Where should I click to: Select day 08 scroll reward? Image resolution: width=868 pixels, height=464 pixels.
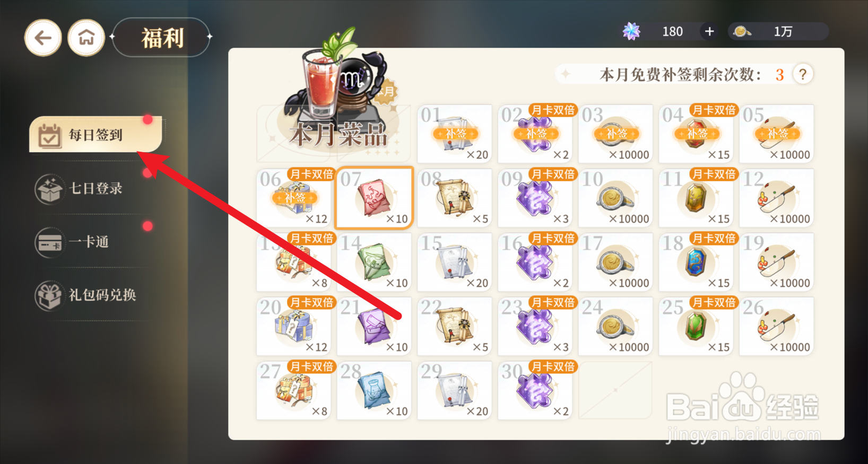(x=455, y=198)
